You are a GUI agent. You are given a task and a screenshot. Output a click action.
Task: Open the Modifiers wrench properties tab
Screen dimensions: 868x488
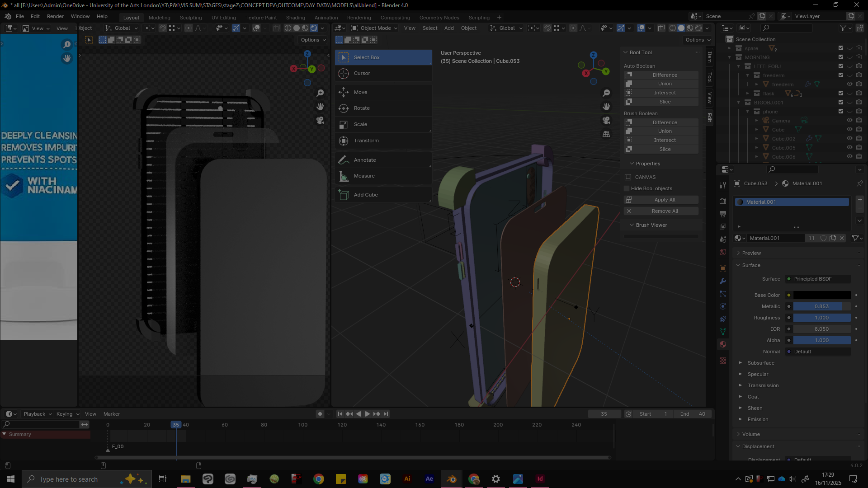(723, 281)
